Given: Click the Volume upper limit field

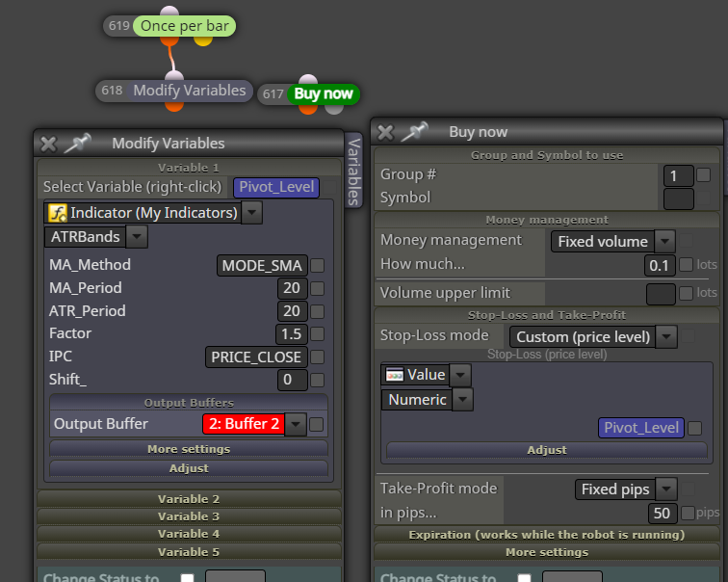Looking at the screenshot, I should pyautogui.click(x=661, y=294).
